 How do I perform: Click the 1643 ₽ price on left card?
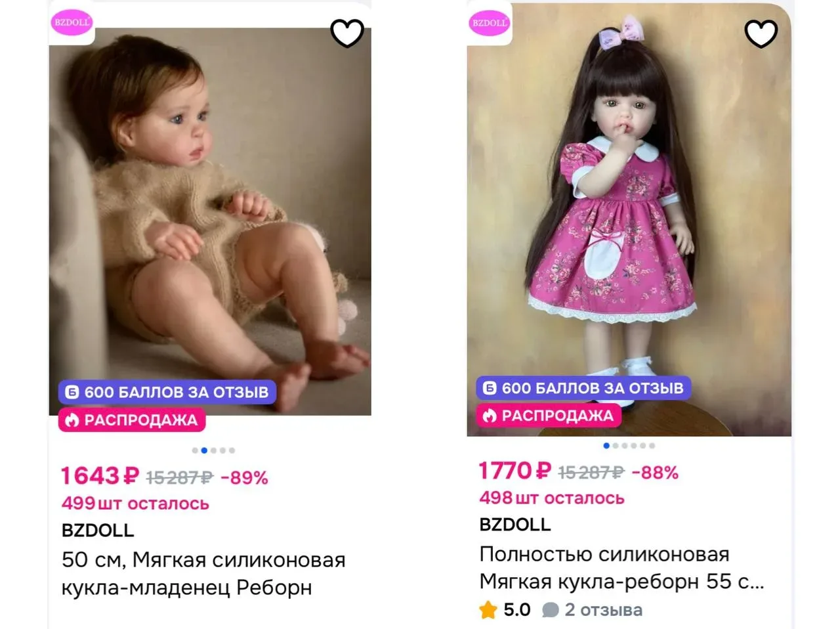click(x=100, y=476)
